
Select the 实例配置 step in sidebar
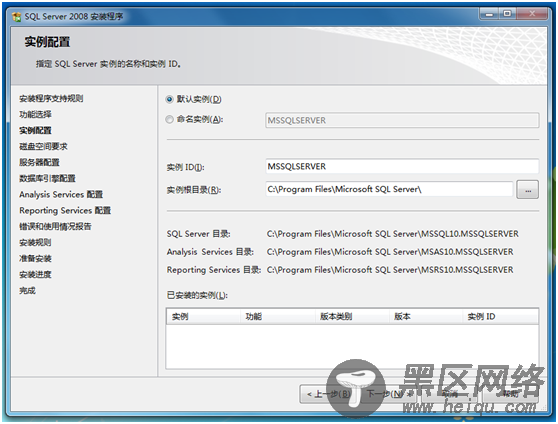[x=35, y=130]
